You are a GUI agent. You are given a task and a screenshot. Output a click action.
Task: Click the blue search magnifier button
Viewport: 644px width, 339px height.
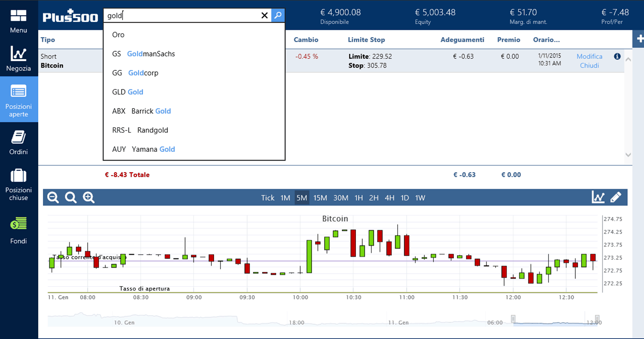[277, 15]
